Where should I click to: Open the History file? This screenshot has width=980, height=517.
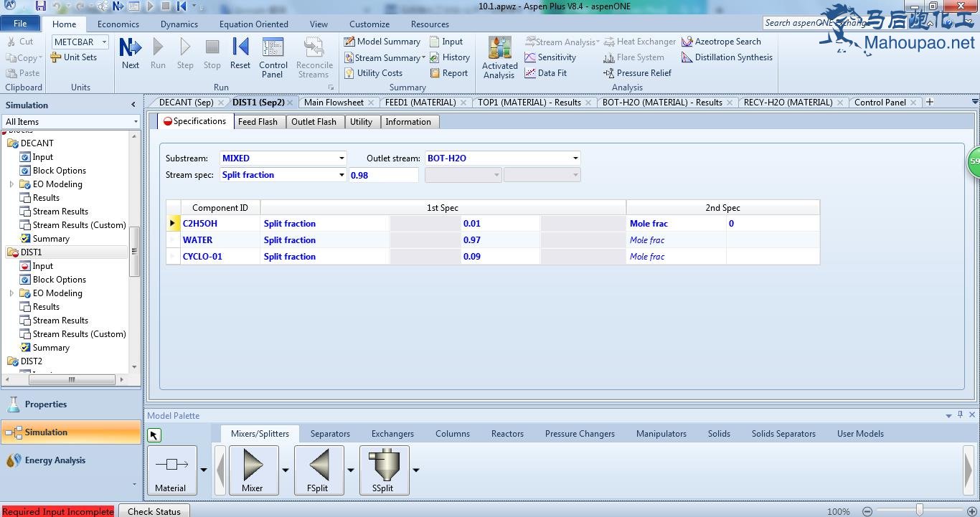pos(450,57)
